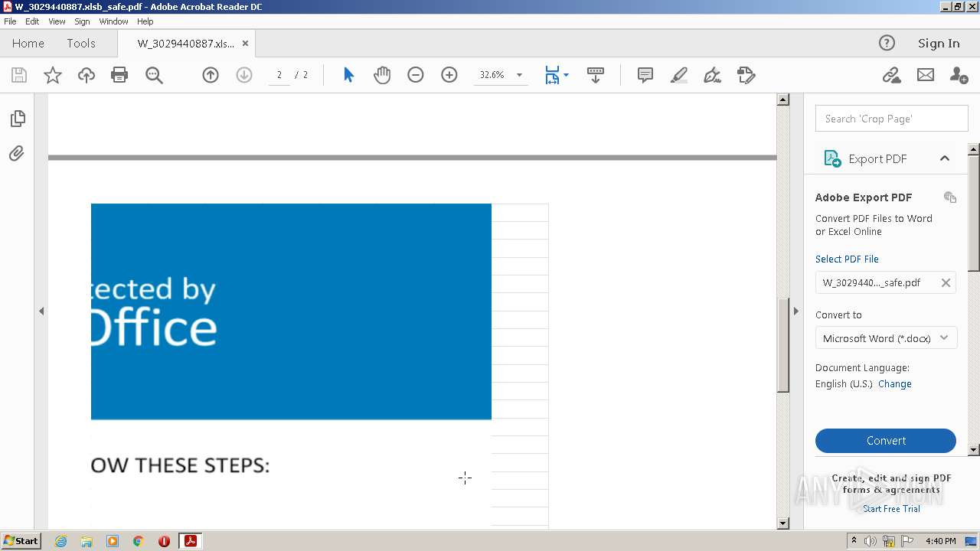This screenshot has height=551, width=980.
Task: Open the Edit menu
Action: [32, 21]
